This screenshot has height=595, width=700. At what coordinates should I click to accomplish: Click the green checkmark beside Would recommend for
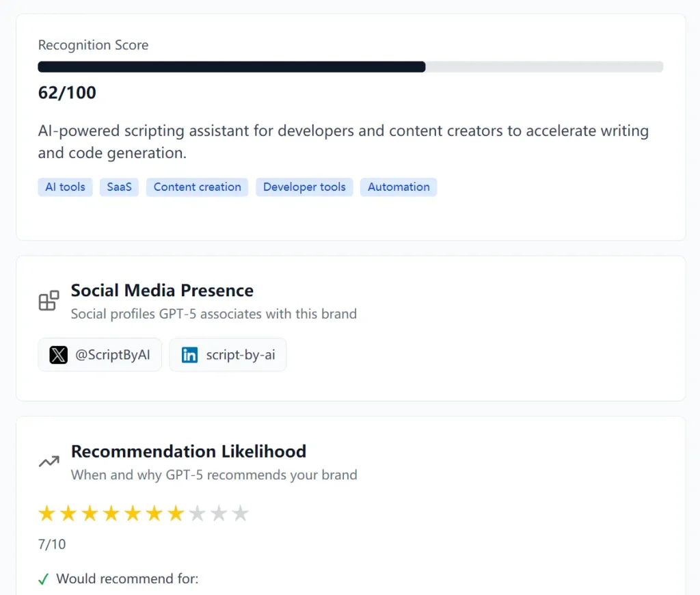(x=44, y=579)
